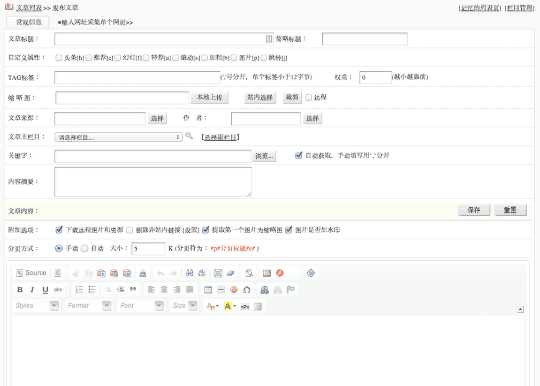Focus the TAG标签 input field
The width and height of the screenshot is (540, 386).
137,77
